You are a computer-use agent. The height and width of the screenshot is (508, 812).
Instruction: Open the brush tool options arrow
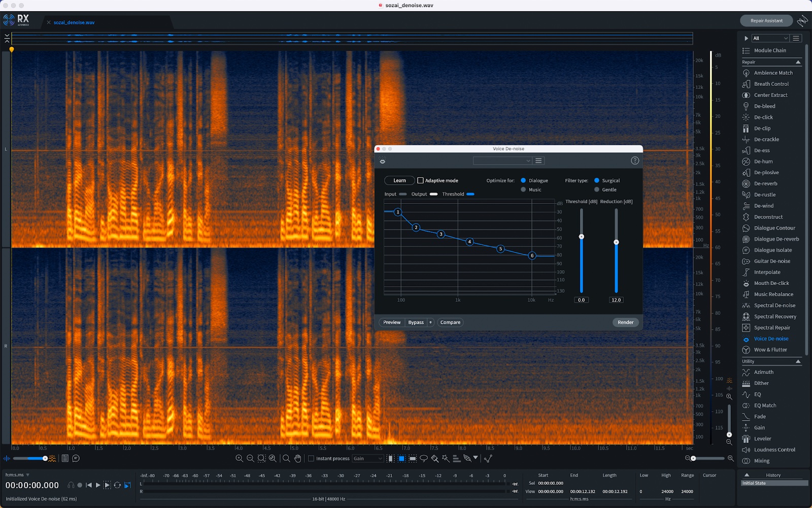476,458
